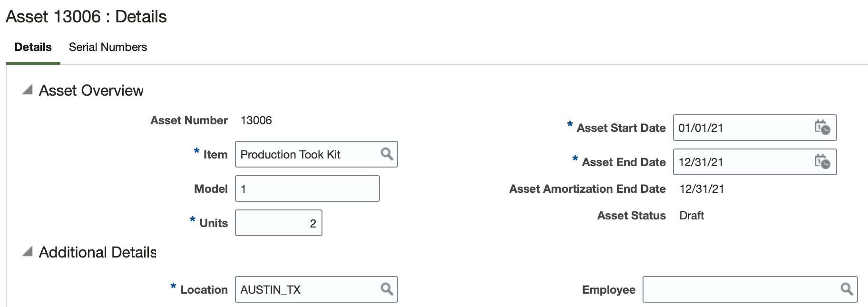
Task: Focus the Model input field
Action: pyautogui.click(x=307, y=189)
